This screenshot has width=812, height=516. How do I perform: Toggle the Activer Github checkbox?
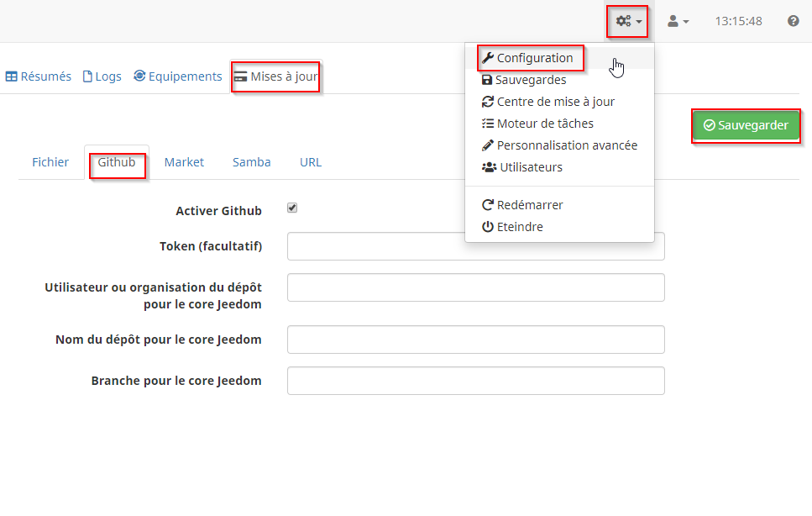[x=292, y=207]
